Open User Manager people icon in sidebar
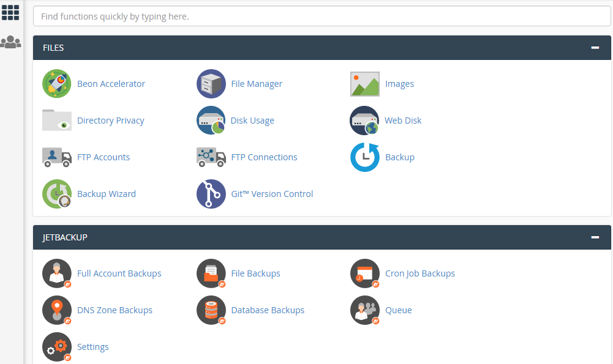613x364 pixels. (x=10, y=42)
